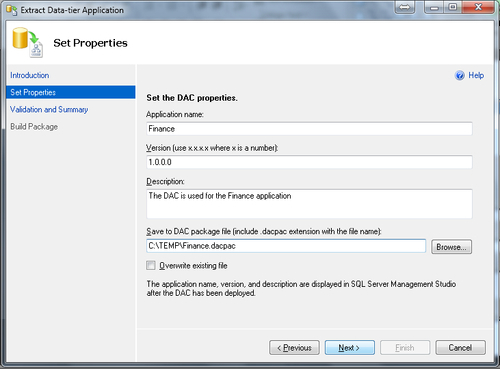Image resolution: width=500 pixels, height=369 pixels.
Task: Click the 'Overwrite existing file' label text
Action: coord(193,266)
